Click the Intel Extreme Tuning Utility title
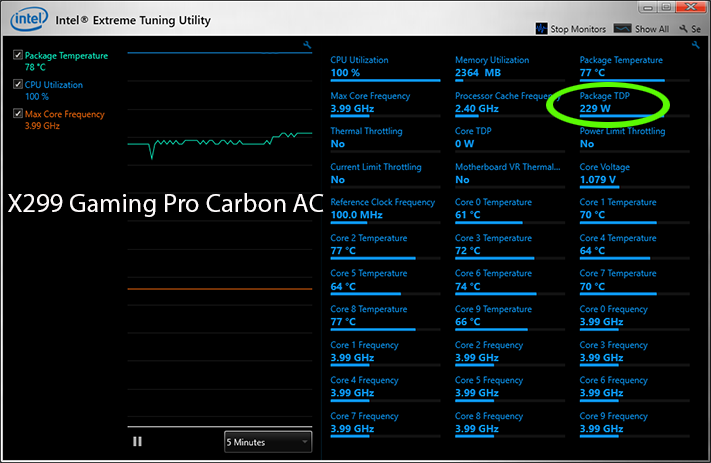711x463 pixels. [133, 20]
